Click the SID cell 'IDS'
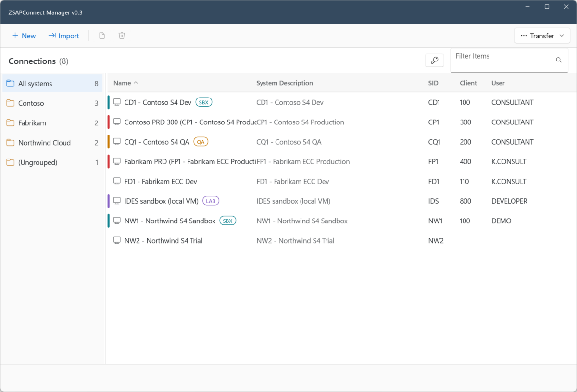The width and height of the screenshot is (577, 392). (x=433, y=201)
